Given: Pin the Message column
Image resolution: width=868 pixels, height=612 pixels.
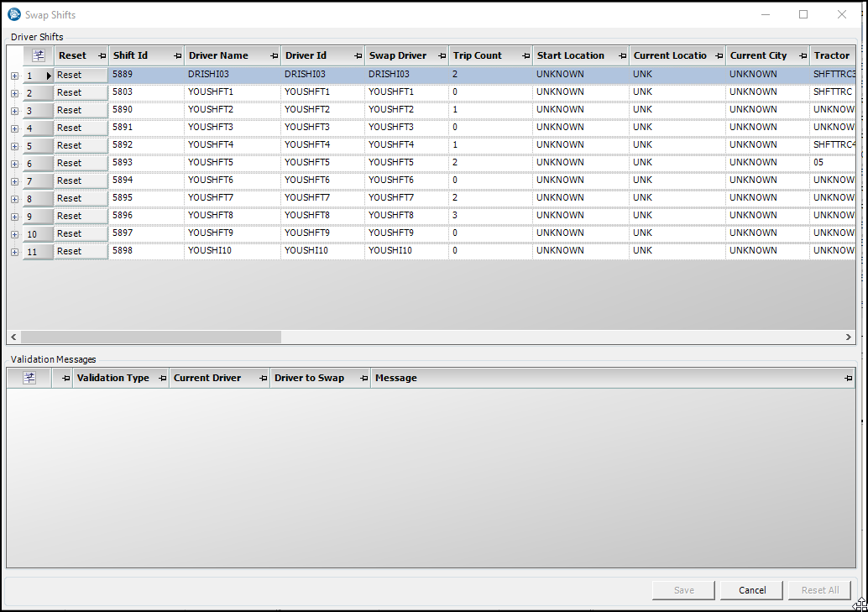Looking at the screenshot, I should coord(848,379).
